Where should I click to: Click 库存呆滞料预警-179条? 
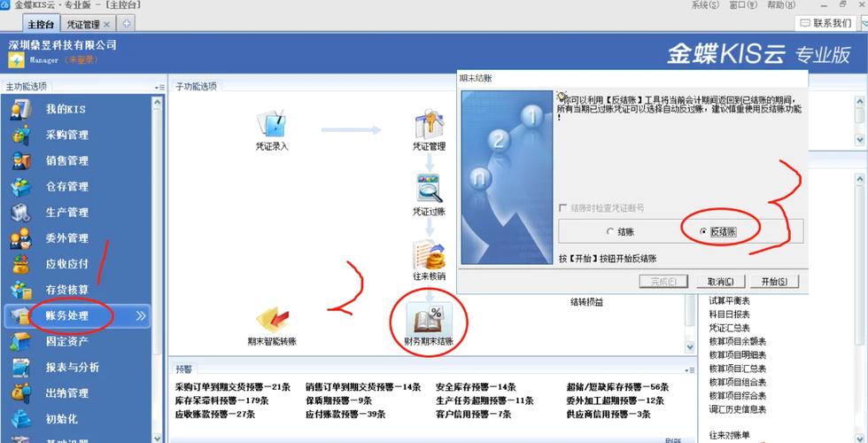(222, 400)
